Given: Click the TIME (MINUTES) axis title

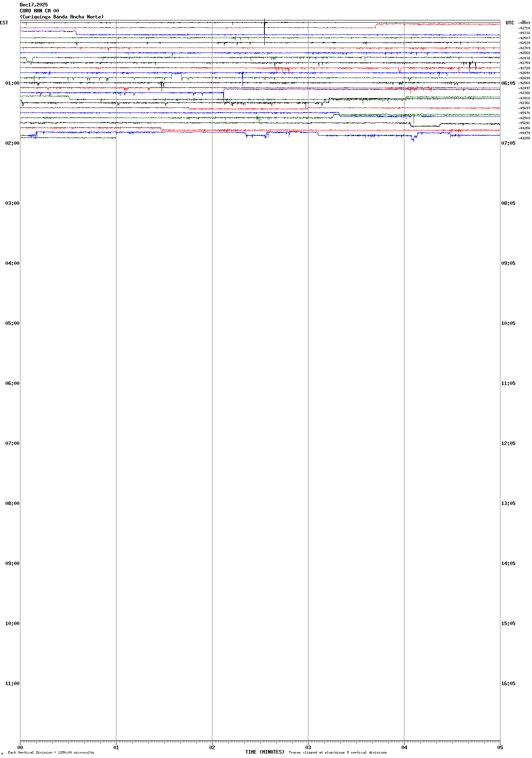Looking at the screenshot, I should (x=265, y=752).
